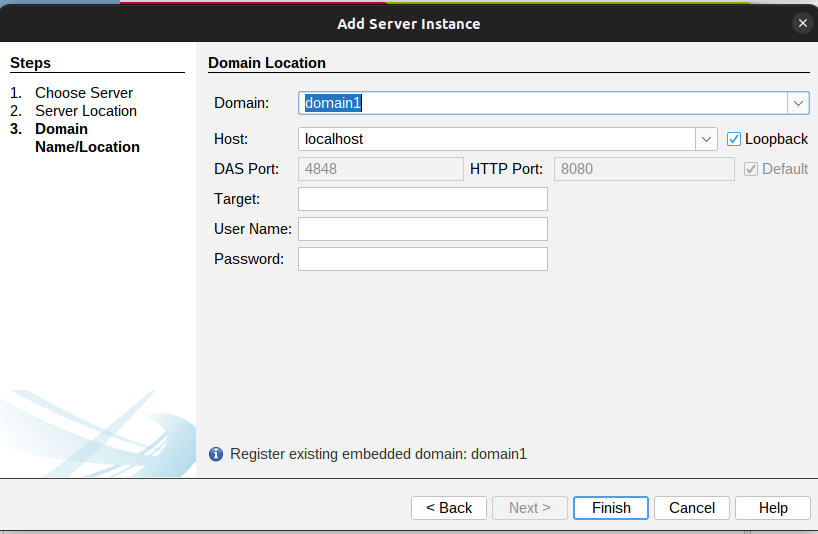Go back with the Back button
This screenshot has height=534, width=818.
(x=449, y=508)
